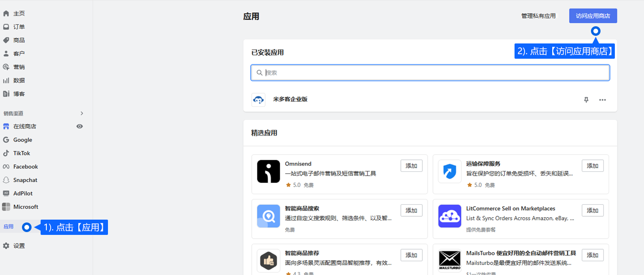
Task: Expand the 销售渠道 chevron
Action: [x=82, y=113]
